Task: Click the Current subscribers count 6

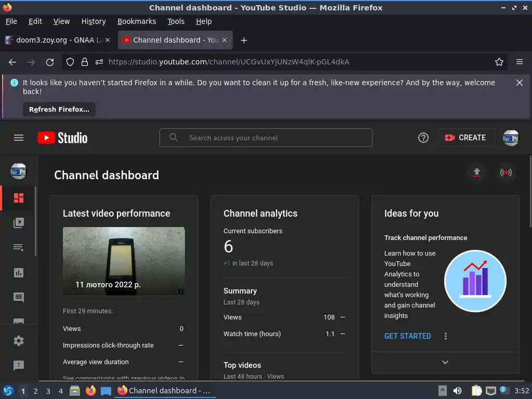Action: pos(229,246)
